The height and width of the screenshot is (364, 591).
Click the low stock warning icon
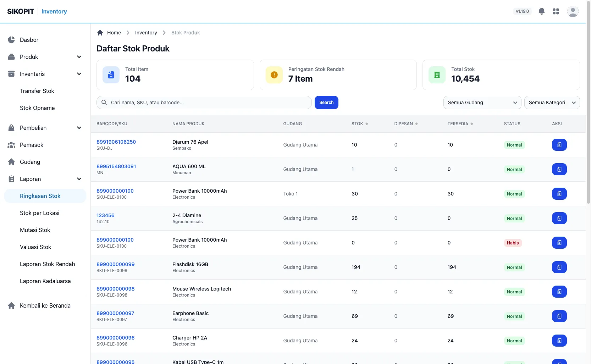(x=274, y=75)
